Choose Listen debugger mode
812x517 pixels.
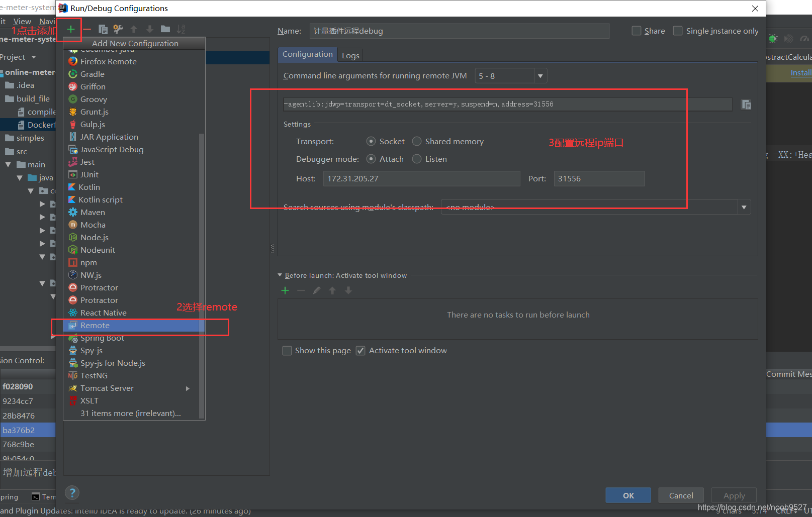(417, 159)
